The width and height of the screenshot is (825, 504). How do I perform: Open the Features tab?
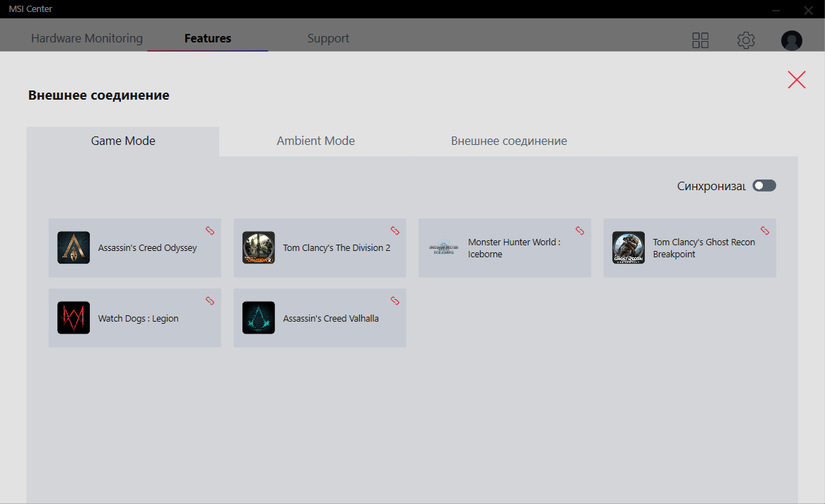coord(208,38)
